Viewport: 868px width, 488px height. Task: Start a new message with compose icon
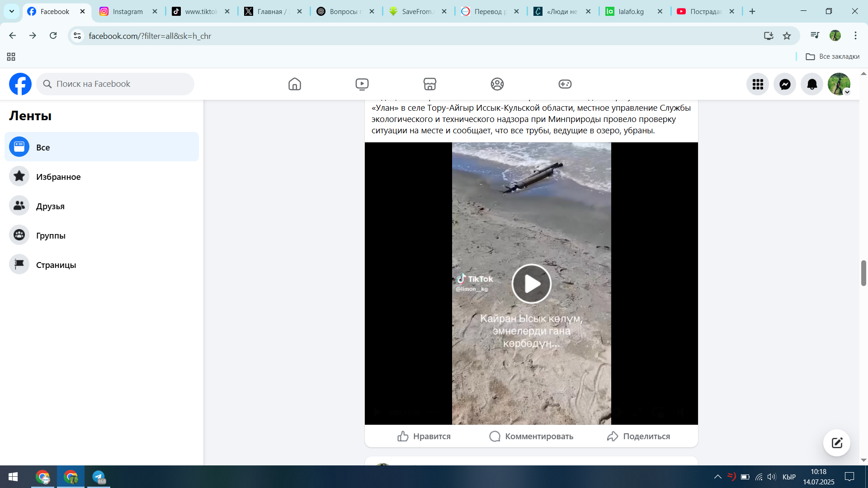(x=836, y=443)
